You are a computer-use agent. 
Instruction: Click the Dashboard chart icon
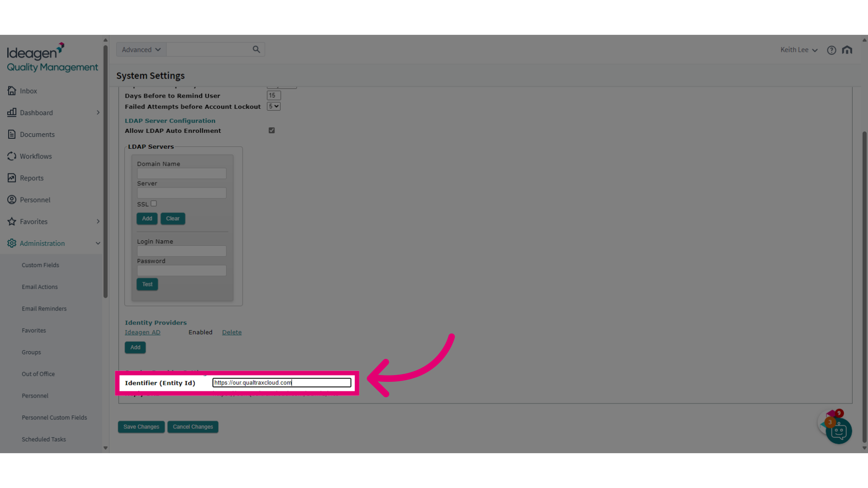pyautogui.click(x=12, y=113)
